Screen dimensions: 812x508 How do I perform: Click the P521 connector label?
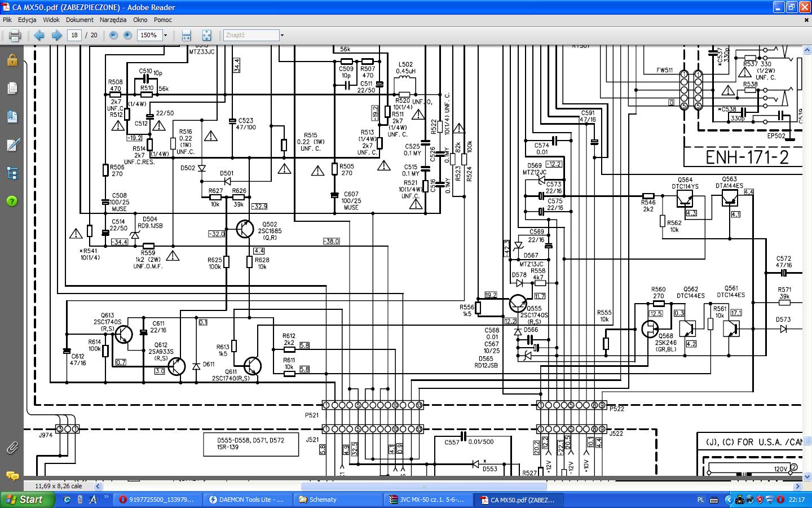point(312,415)
